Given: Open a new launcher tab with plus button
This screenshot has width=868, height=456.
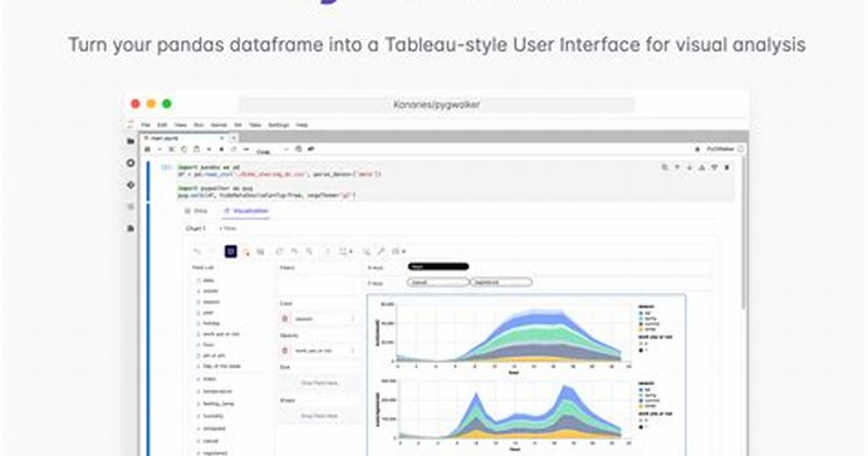Looking at the screenshot, I should (x=234, y=138).
